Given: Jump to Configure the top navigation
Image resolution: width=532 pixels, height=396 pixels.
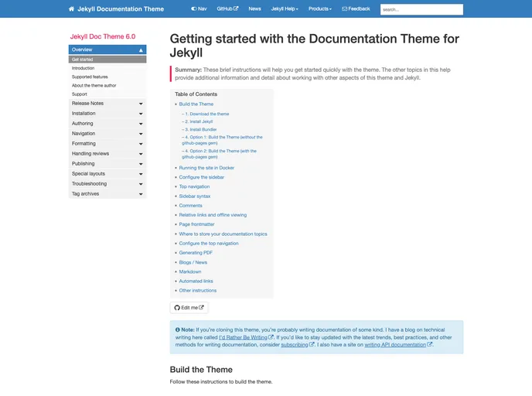Looking at the screenshot, I should (x=209, y=244).
